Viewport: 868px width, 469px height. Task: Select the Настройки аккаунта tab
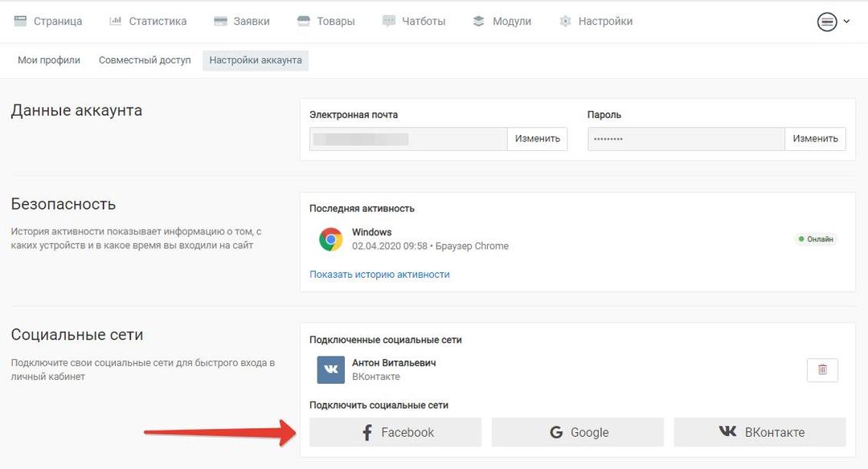coord(256,59)
